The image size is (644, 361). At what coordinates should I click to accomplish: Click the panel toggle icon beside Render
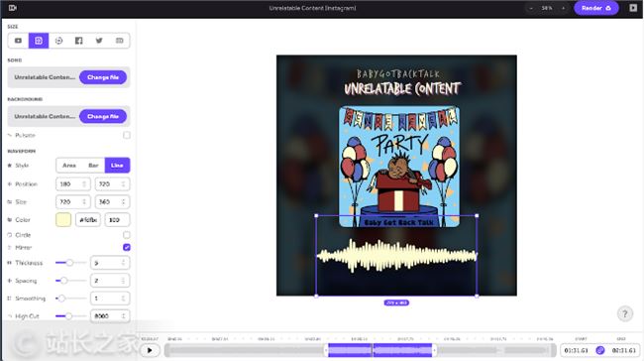[633, 8]
